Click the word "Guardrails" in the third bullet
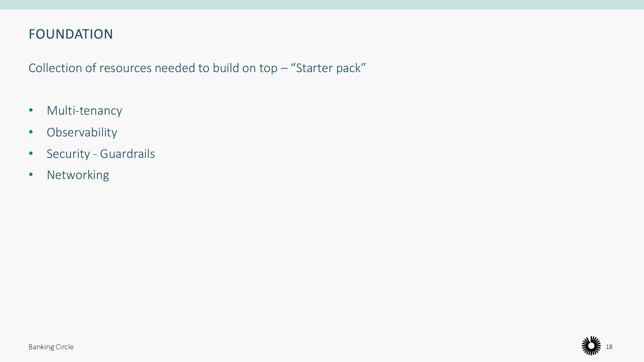The height and width of the screenshot is (362, 644). point(127,154)
